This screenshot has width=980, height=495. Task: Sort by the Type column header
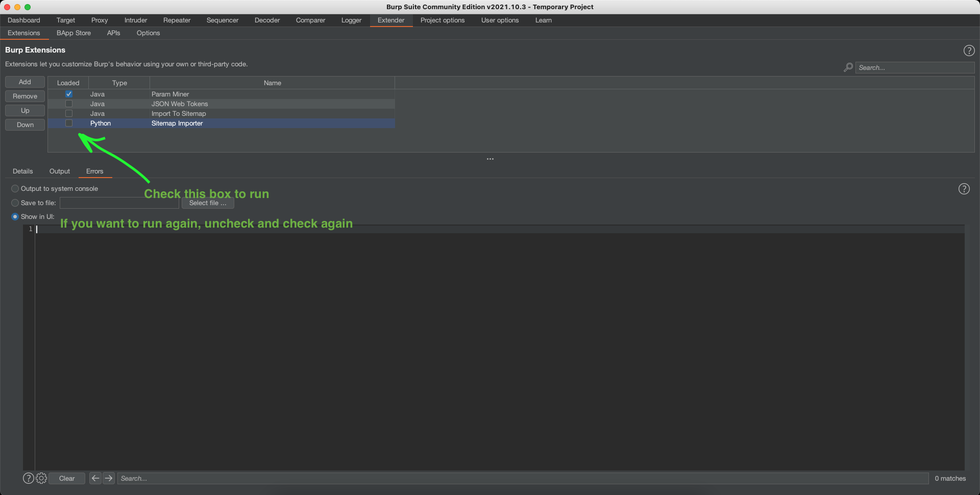pyautogui.click(x=119, y=83)
